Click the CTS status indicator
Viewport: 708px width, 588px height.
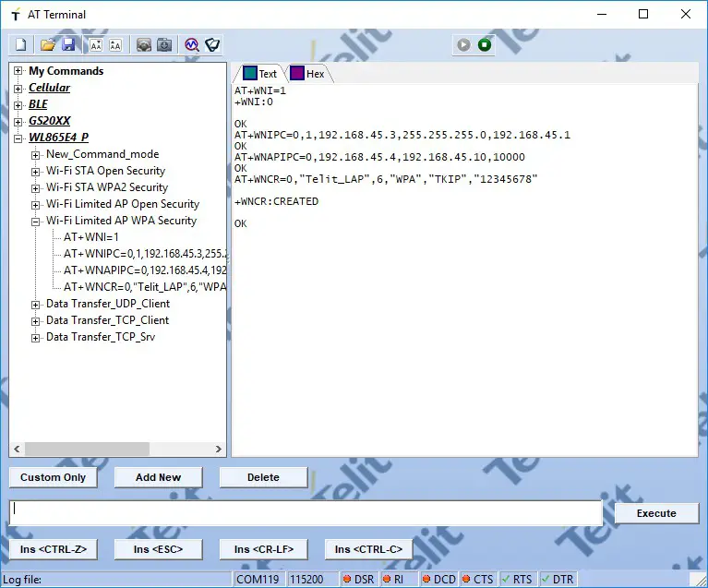coord(478,580)
